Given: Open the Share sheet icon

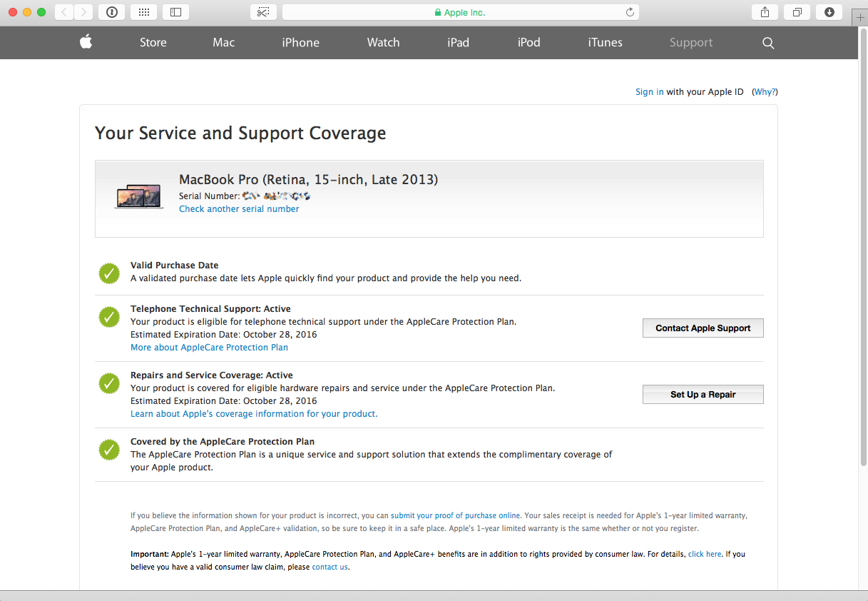Looking at the screenshot, I should click(765, 12).
